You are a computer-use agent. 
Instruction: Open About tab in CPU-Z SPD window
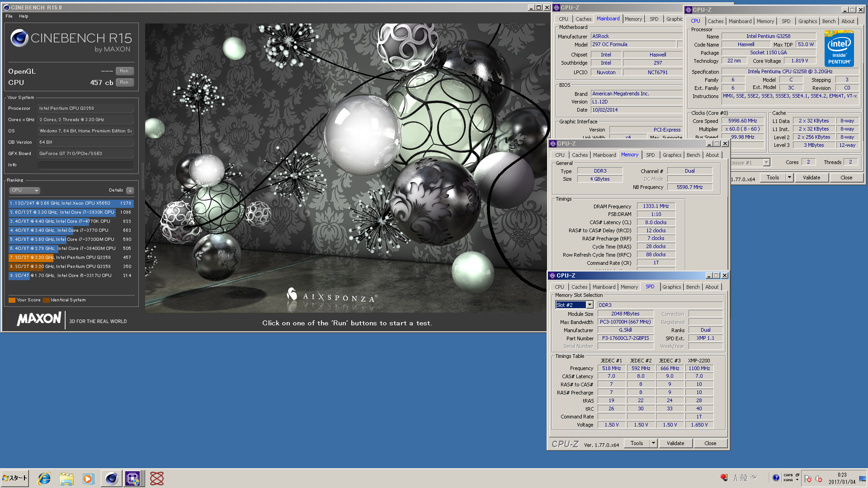(712, 287)
